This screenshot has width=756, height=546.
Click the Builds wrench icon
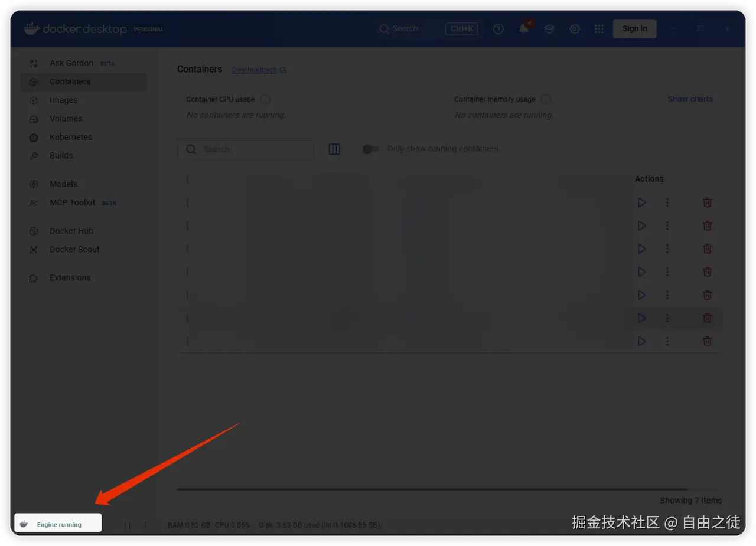point(34,156)
